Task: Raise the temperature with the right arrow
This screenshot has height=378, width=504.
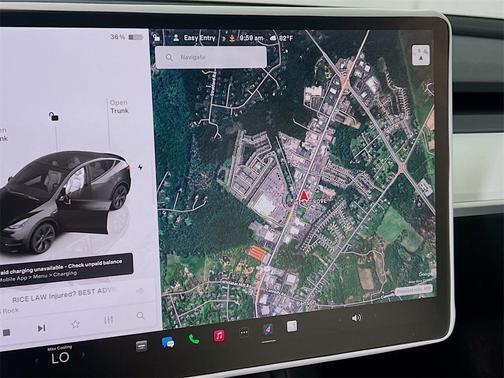Action: pyautogui.click(x=83, y=355)
